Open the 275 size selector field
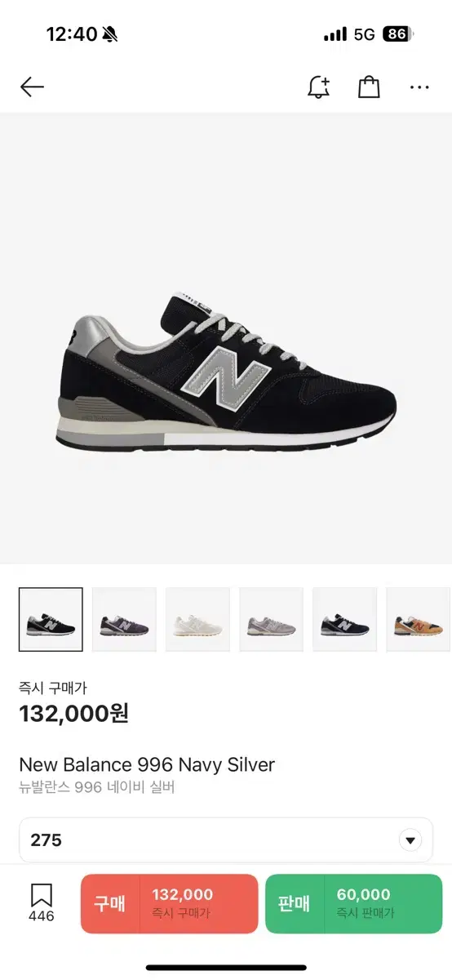The height and width of the screenshot is (980, 452). pyautogui.click(x=226, y=840)
